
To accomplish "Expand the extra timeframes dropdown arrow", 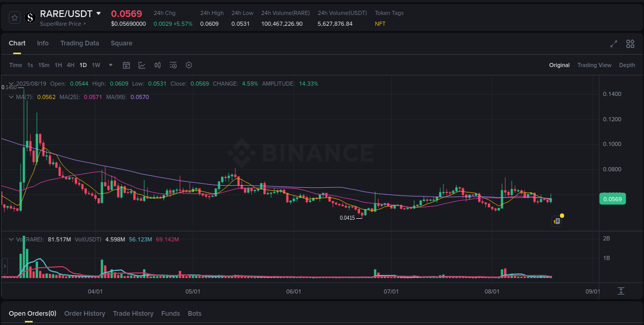I will click(110, 65).
